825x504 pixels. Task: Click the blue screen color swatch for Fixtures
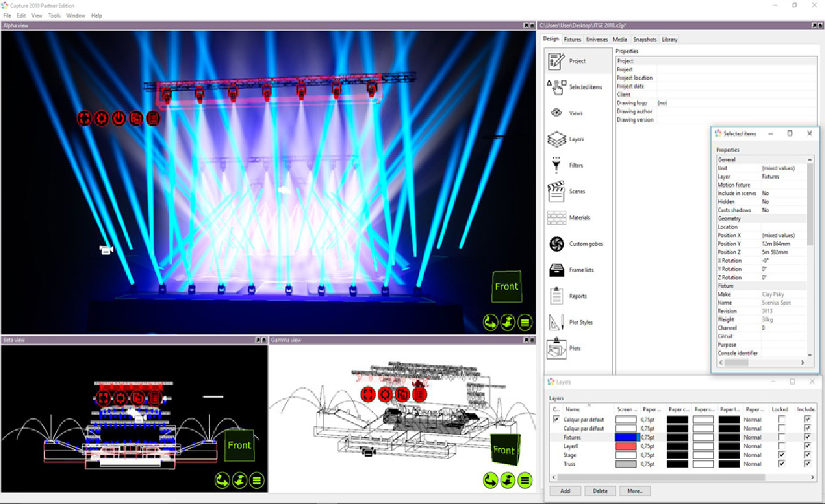[x=627, y=437]
